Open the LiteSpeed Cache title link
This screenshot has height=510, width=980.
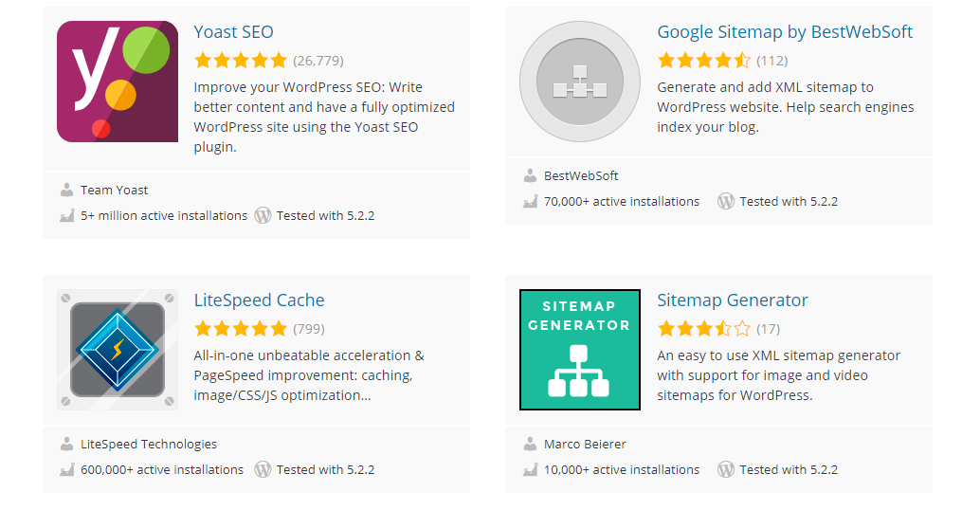[x=259, y=301]
